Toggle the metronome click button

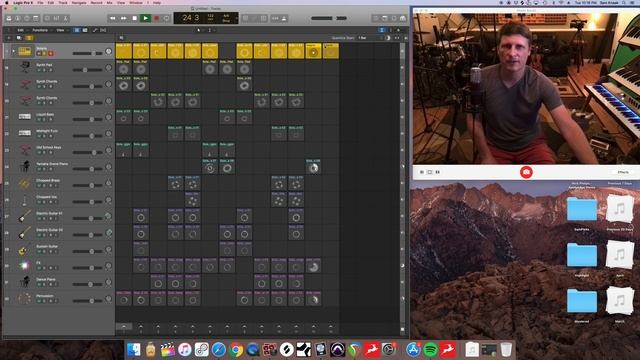[284, 18]
